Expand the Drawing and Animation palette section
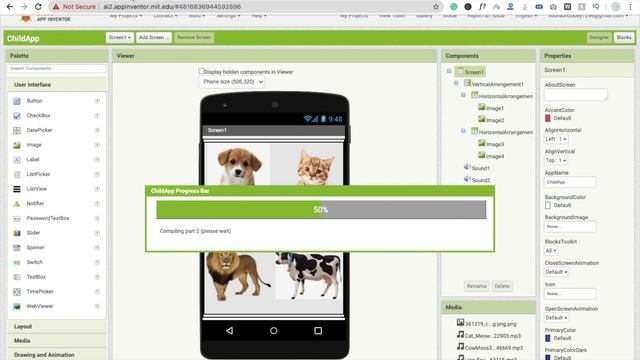Screen dimensions: 640x360 (x=57, y=355)
